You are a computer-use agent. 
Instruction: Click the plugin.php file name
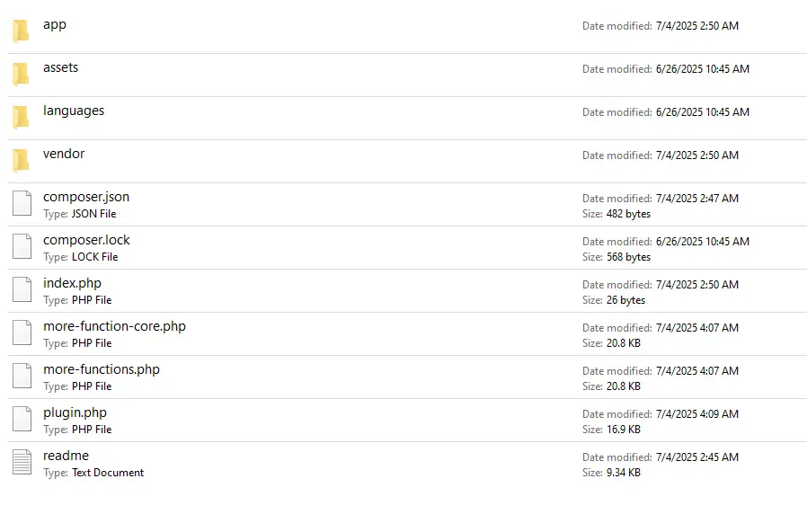pos(75,413)
